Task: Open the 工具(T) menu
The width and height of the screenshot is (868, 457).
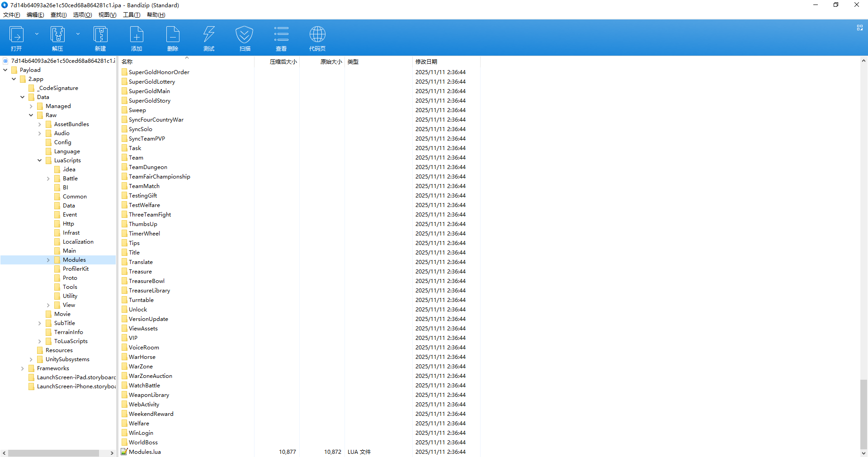Action: [132, 15]
